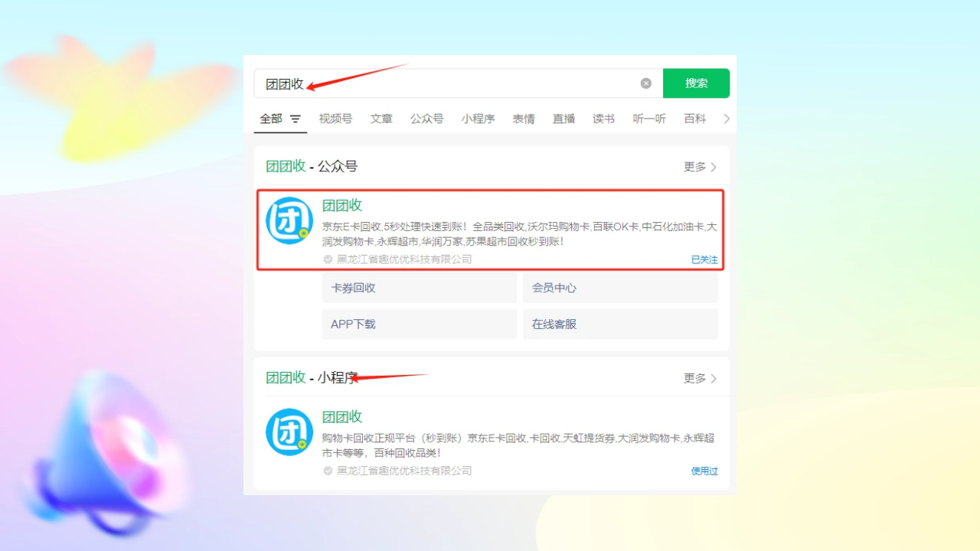
Task: Click verified badge under 公众号 description
Action: tap(328, 259)
